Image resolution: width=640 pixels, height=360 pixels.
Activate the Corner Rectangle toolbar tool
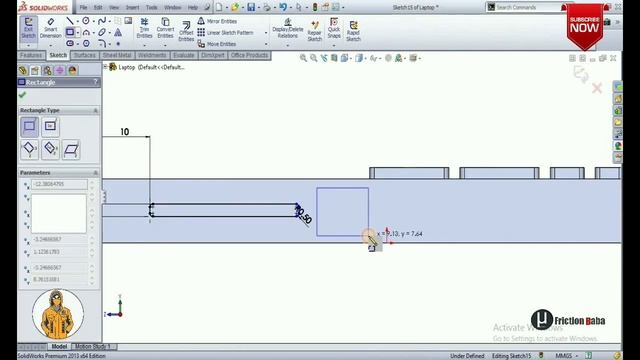[70, 32]
